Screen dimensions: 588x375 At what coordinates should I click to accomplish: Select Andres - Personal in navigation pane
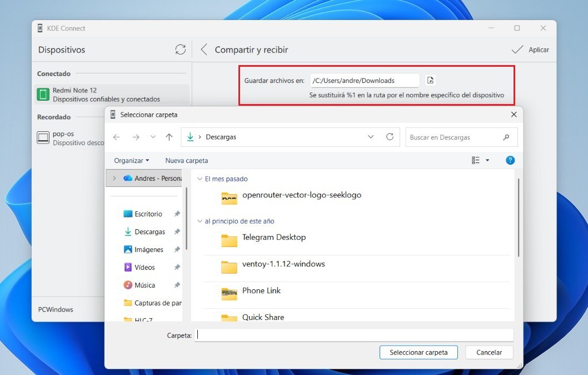tap(144, 178)
